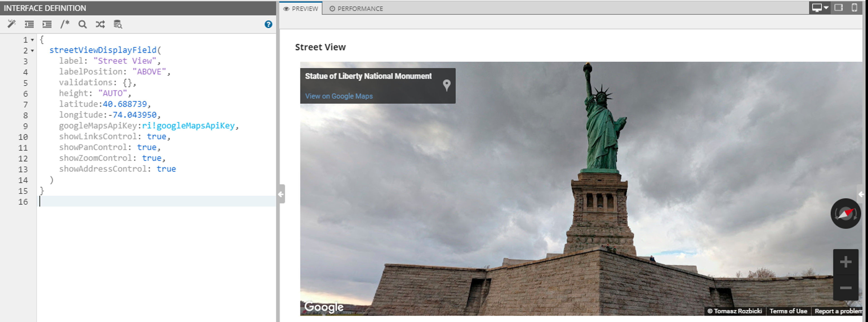Click the Statue of Liberty National Monument title
This screenshot has height=322, width=868.
[368, 76]
